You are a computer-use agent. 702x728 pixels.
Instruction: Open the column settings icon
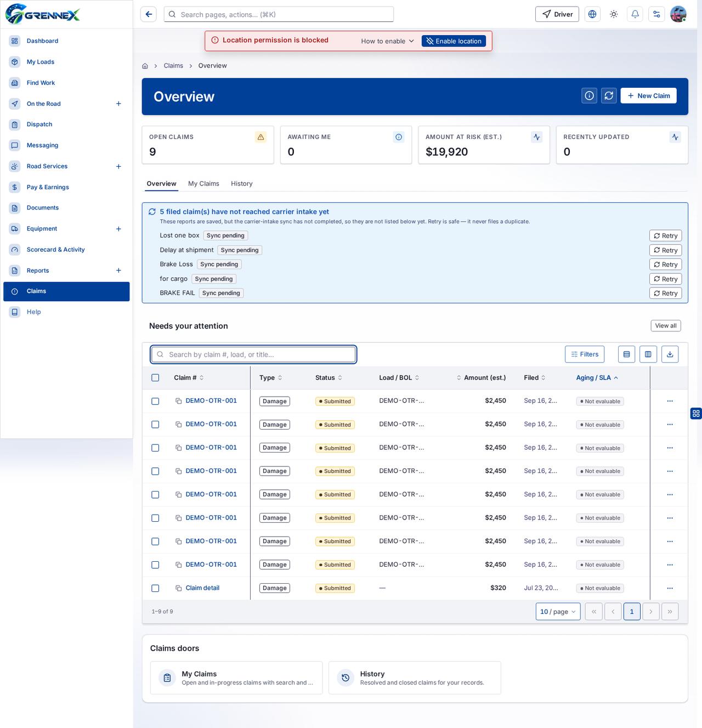[x=648, y=354]
